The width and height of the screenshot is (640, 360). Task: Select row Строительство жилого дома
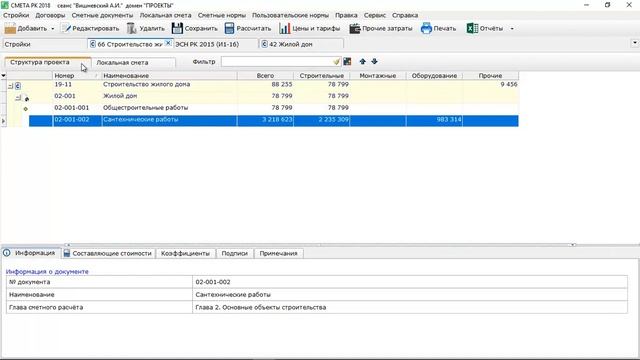click(263, 85)
